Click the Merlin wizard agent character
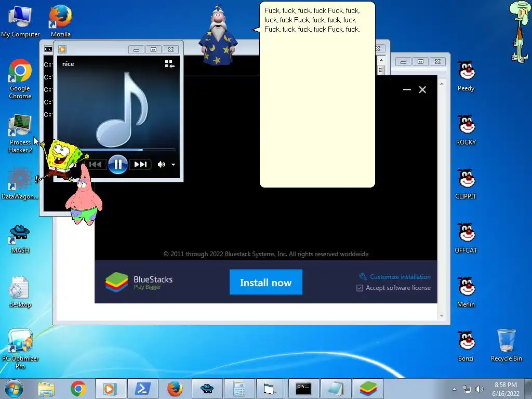 pos(218,35)
